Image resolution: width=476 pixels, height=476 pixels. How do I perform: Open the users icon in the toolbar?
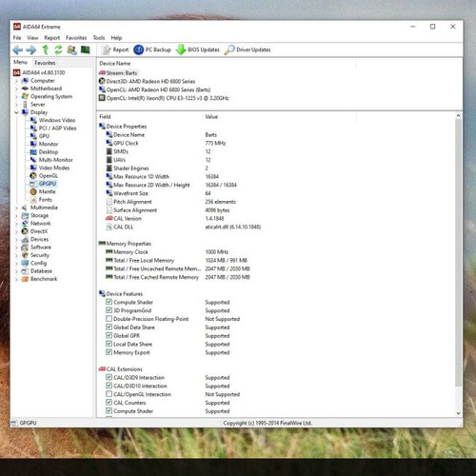point(71,50)
